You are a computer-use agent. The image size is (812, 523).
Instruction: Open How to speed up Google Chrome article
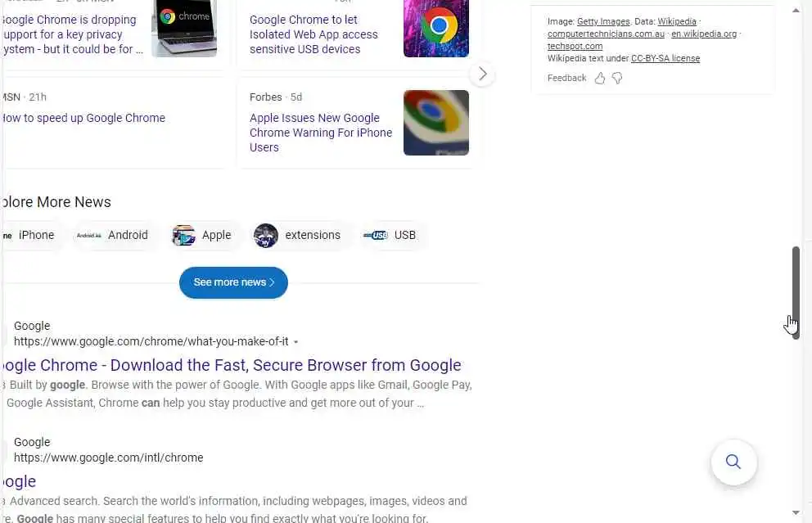click(x=83, y=118)
